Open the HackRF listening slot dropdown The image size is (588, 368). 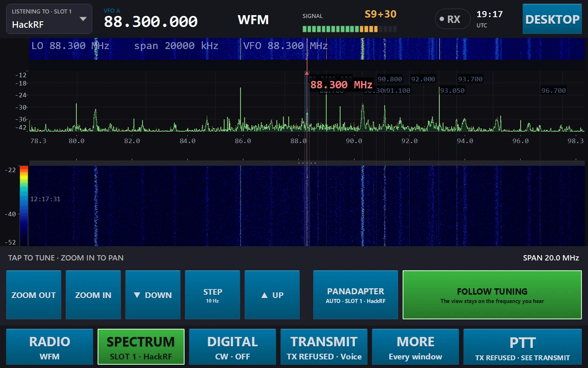tap(49, 19)
